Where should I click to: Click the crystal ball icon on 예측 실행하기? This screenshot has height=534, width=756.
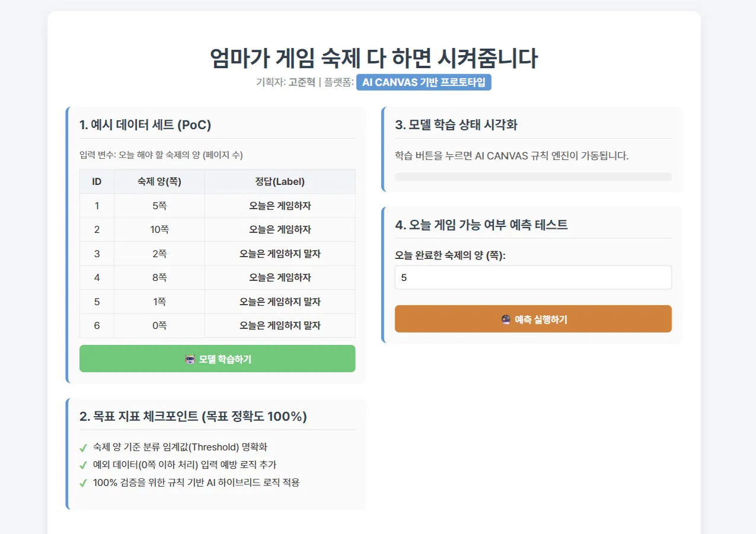(506, 319)
